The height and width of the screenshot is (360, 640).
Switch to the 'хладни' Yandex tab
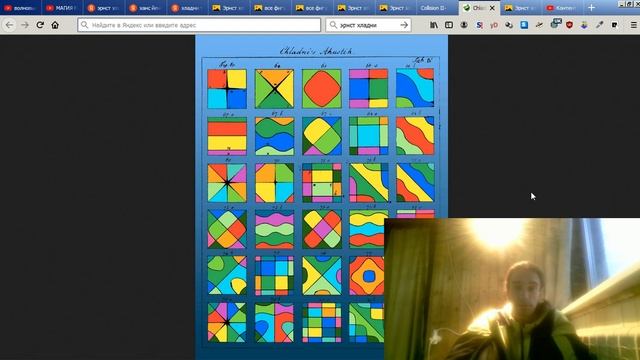pos(187,8)
